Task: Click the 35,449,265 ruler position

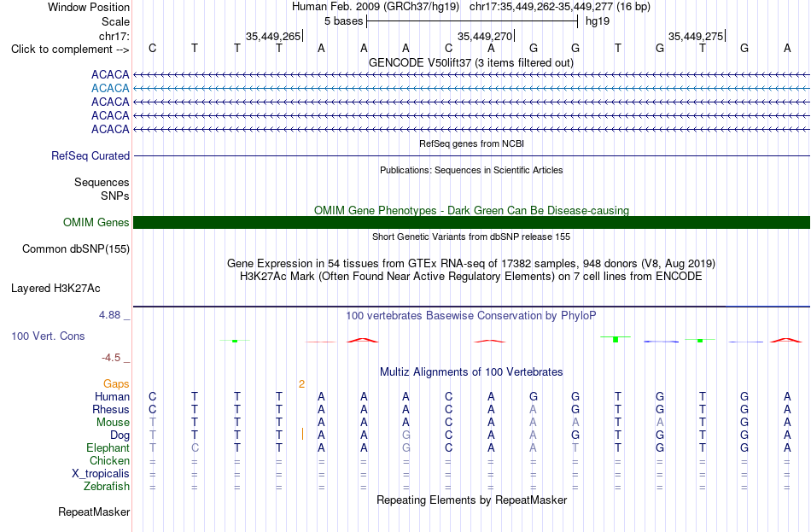Action: point(273,36)
